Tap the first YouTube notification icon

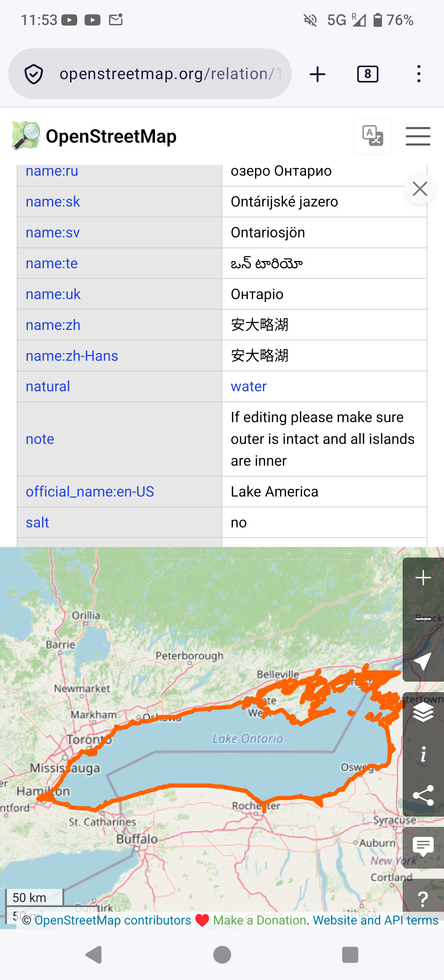pyautogui.click(x=69, y=20)
